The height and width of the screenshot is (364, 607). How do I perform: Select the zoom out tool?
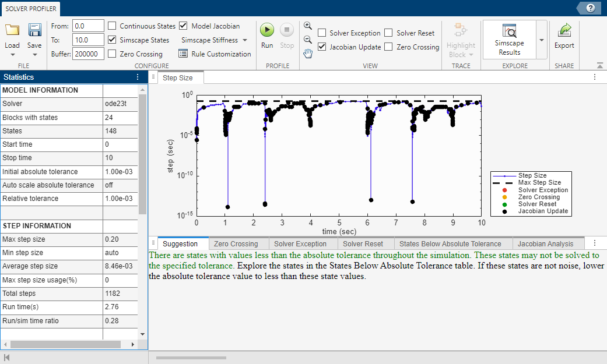pos(307,40)
